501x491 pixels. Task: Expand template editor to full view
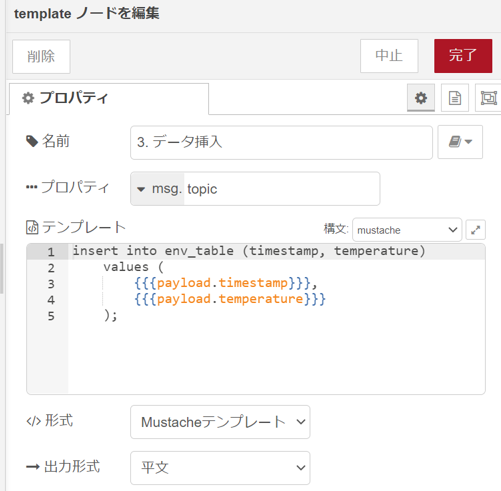coord(475,230)
